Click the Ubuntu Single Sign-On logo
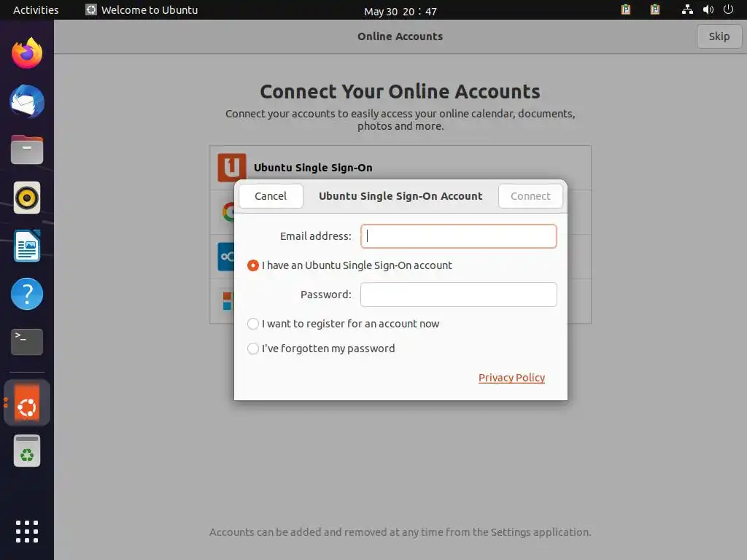 [232, 168]
